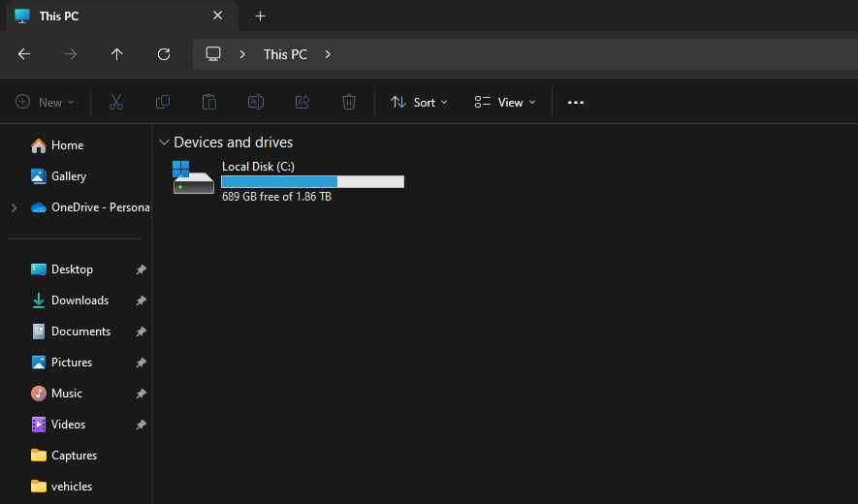
Task: Select the This PC tab
Action: (121, 16)
